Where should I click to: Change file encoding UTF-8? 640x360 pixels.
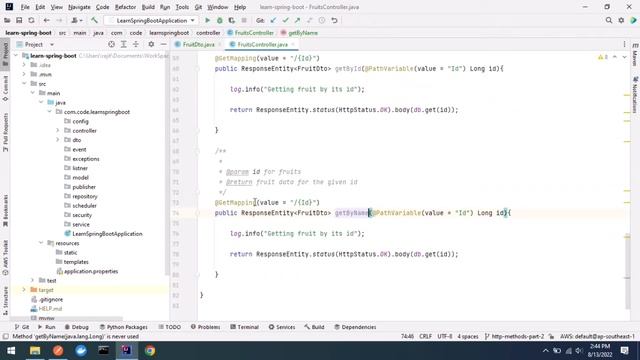click(x=444, y=336)
